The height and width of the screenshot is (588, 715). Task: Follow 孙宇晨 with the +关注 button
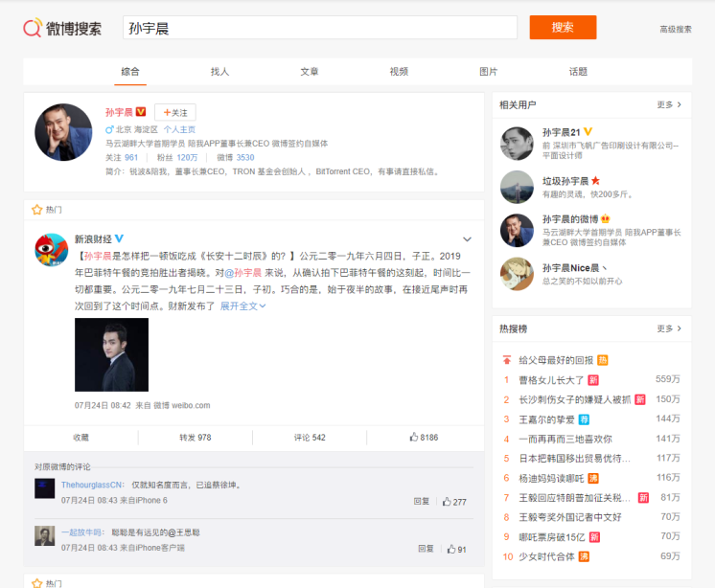pyautogui.click(x=175, y=112)
